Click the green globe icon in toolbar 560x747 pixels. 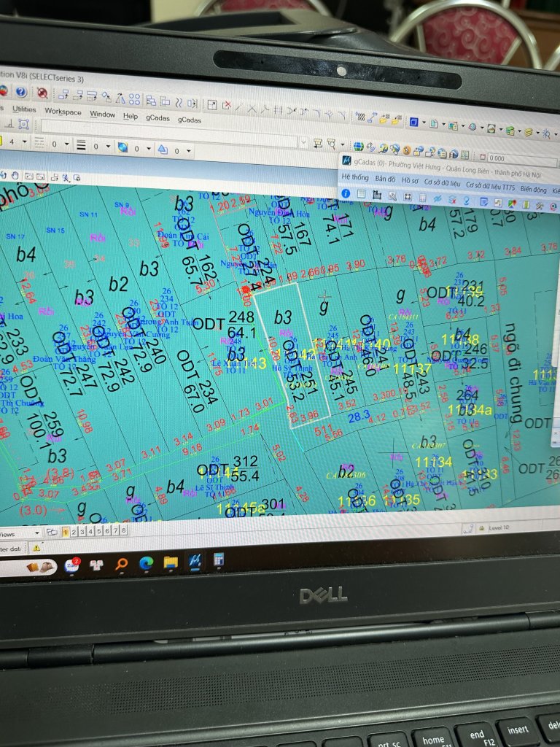click(x=359, y=146)
